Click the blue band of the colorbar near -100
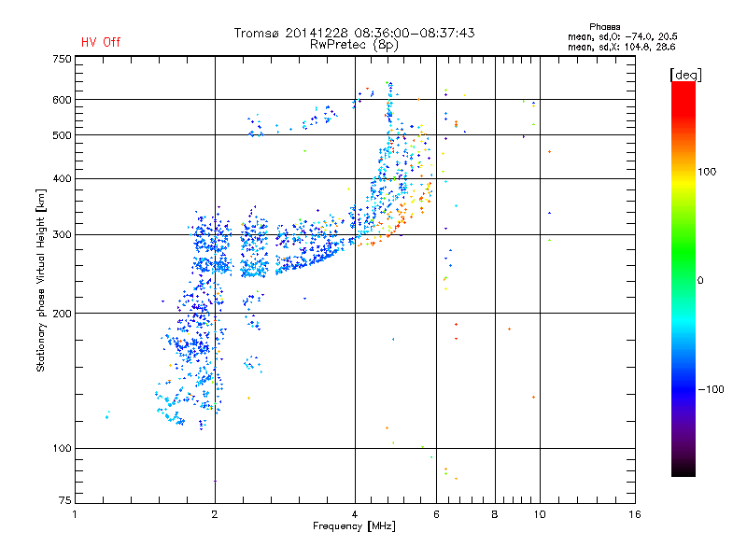Screen dimensions: 747x560 (684, 388)
